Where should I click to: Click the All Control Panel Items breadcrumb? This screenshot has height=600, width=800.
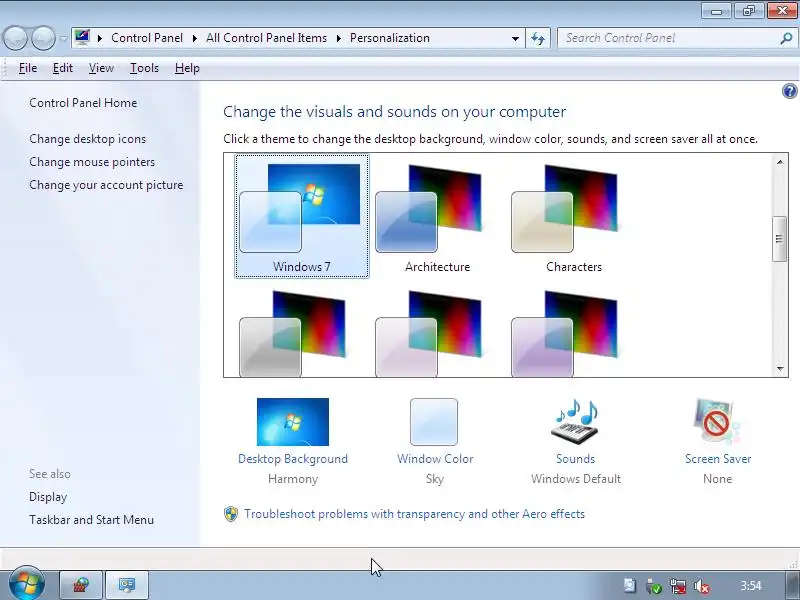(266, 38)
